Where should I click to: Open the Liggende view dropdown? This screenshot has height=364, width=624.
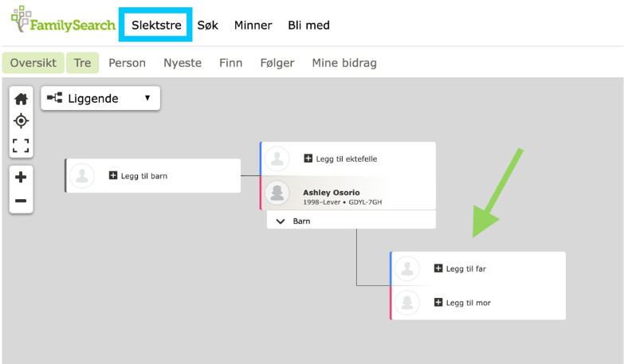[x=100, y=98]
